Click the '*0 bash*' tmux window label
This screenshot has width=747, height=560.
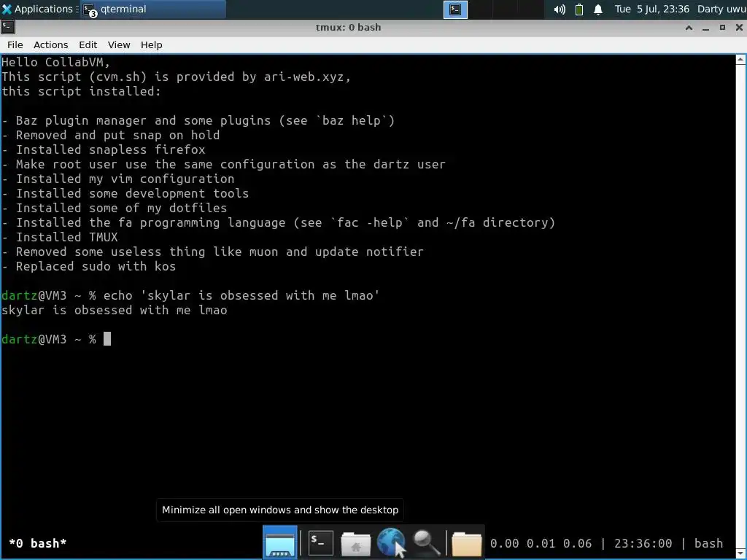pos(38,543)
